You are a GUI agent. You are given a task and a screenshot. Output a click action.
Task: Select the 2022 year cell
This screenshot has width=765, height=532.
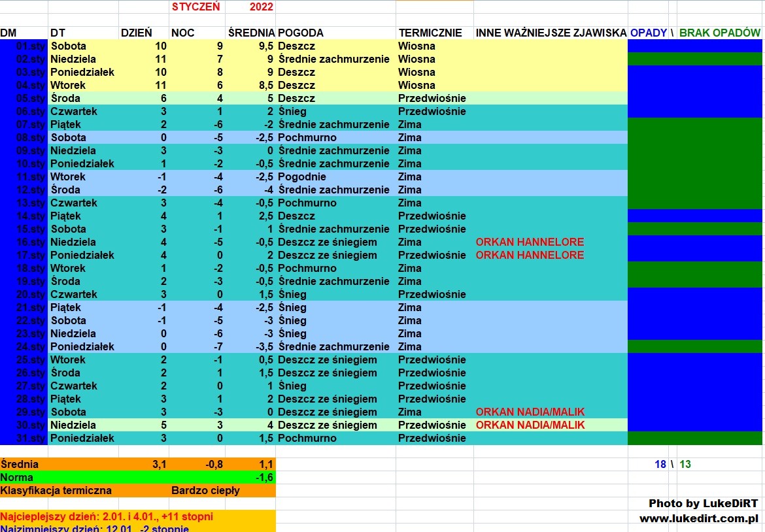pyautogui.click(x=261, y=7)
